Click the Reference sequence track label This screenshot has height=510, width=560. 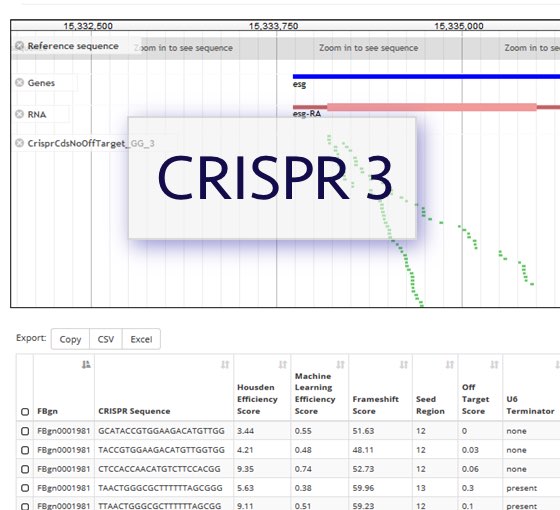click(x=73, y=46)
